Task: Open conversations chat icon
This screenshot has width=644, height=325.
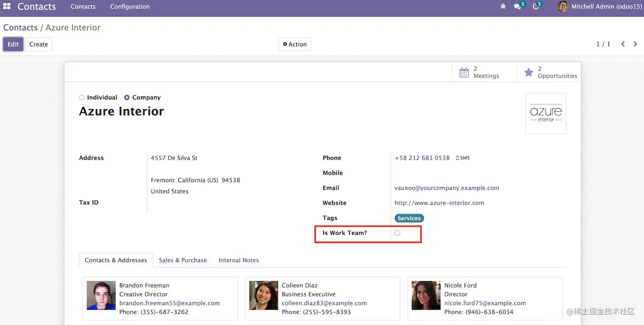Action: click(x=517, y=6)
